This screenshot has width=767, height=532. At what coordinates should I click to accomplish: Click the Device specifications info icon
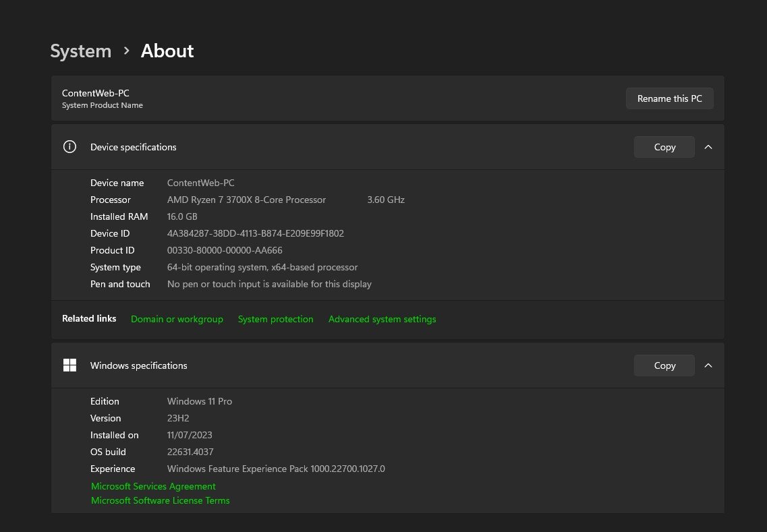point(69,147)
